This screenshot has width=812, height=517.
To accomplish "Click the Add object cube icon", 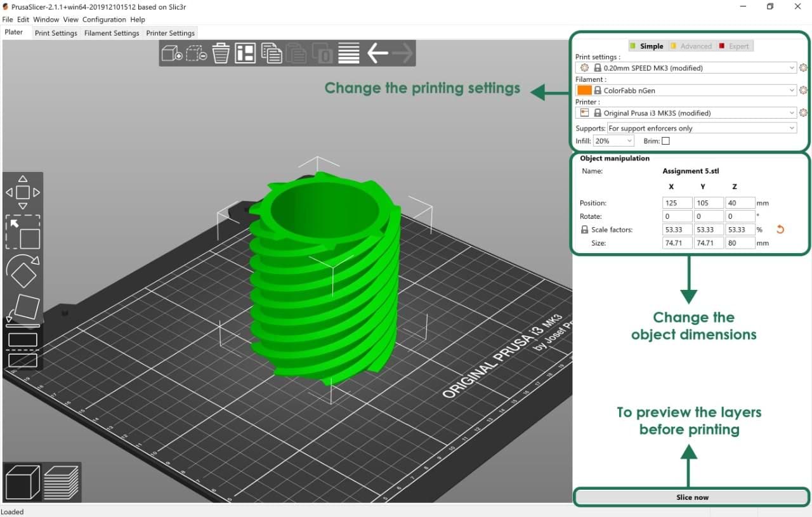I will click(x=172, y=54).
